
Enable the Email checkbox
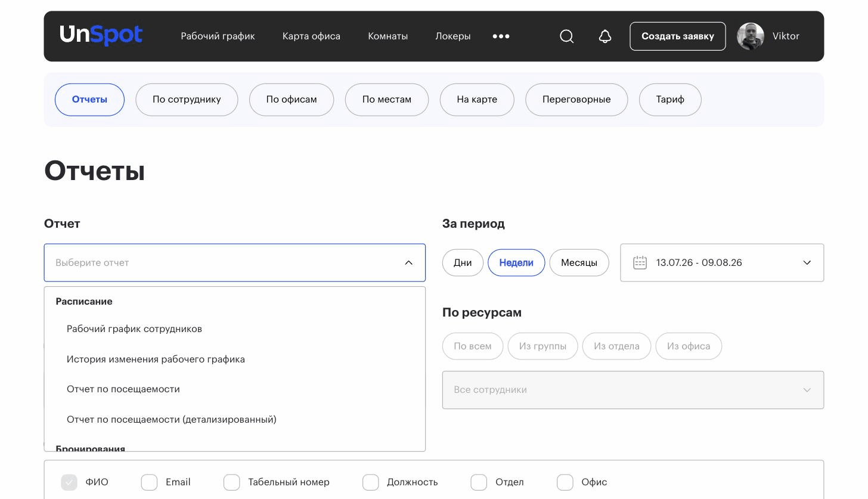point(149,482)
